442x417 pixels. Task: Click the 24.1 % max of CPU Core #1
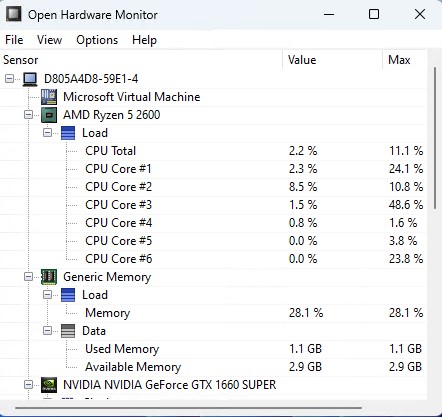click(x=406, y=169)
